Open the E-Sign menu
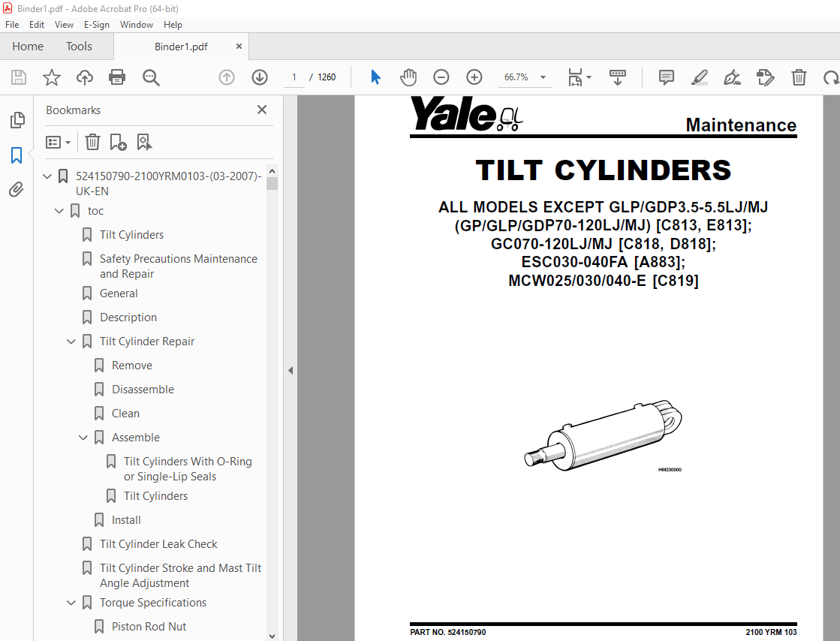The height and width of the screenshot is (641, 840). pyautogui.click(x=96, y=25)
